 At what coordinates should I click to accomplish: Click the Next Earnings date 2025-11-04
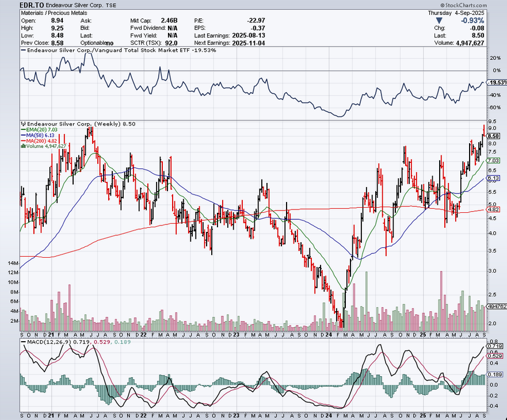click(249, 43)
